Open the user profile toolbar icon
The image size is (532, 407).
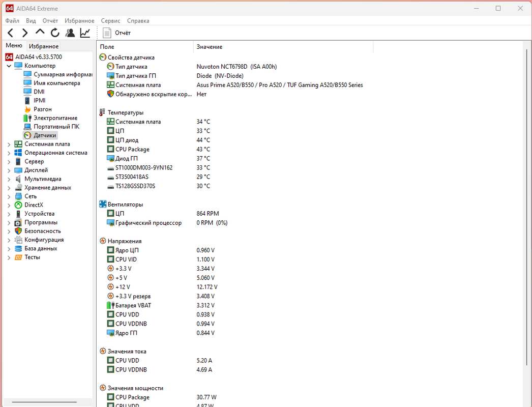click(x=70, y=33)
